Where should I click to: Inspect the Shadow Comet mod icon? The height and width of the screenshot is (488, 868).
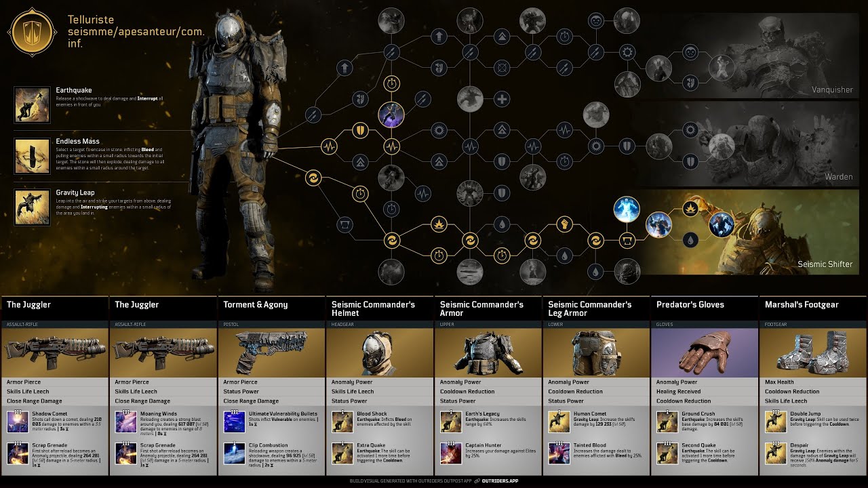click(17, 420)
